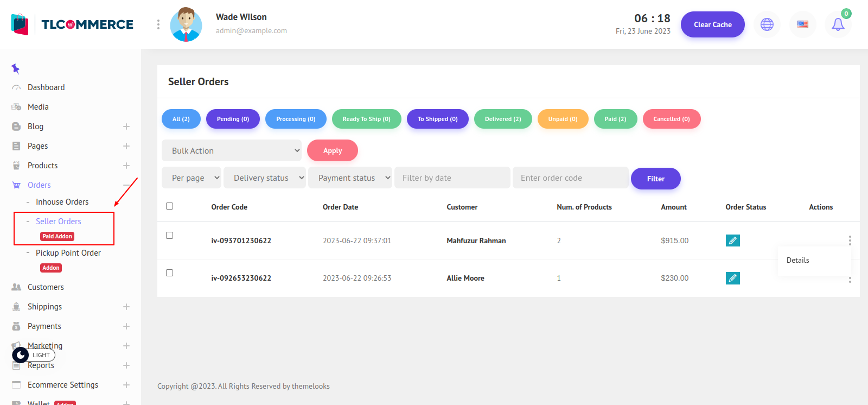Viewport: 868px width, 405px height.
Task: Open the globe website icon
Action: tap(767, 24)
